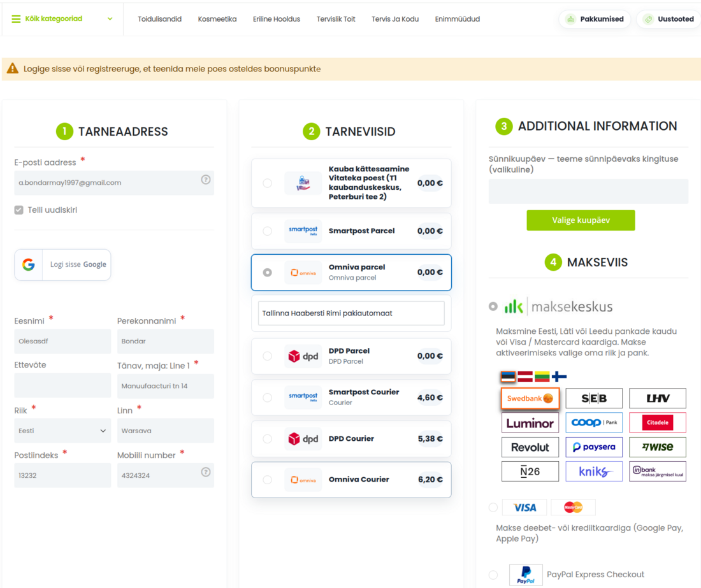Viewport: 701px width, 588px height.
Task: Click the Perekonnanimi input field
Action: (166, 341)
